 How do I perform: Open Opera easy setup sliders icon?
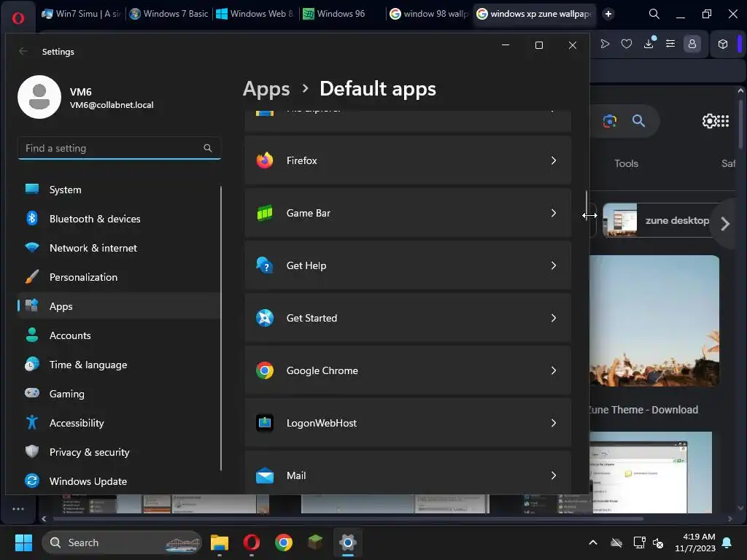tap(670, 44)
